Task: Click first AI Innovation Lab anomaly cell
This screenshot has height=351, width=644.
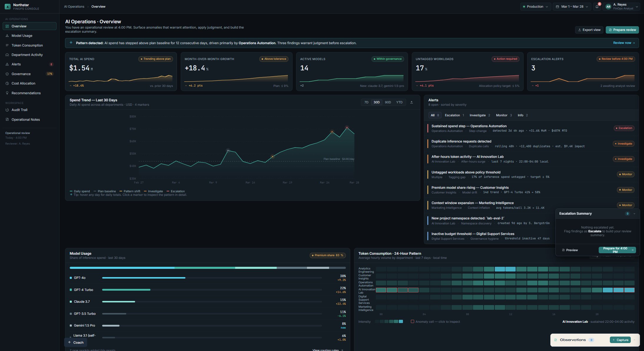Action: (x=381, y=290)
